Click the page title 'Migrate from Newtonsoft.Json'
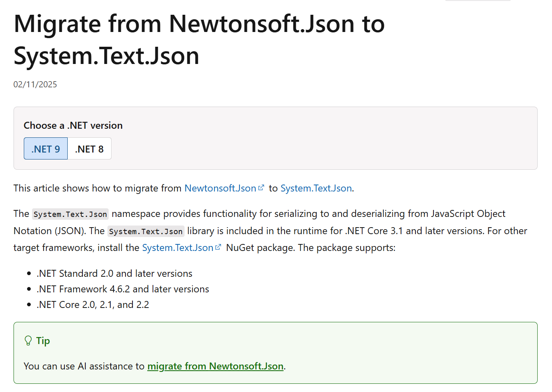Screen dimensions: 552x392 [199, 24]
